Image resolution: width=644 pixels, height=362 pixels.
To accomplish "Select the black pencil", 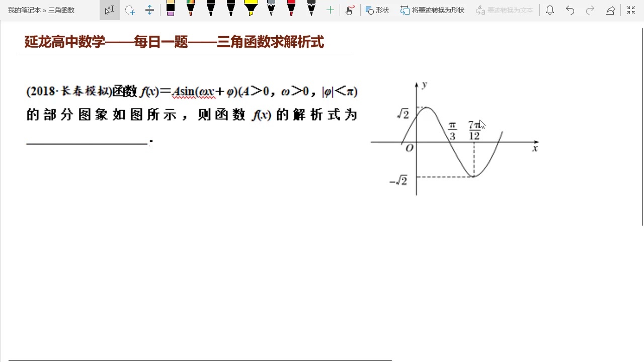I will [x=311, y=9].
